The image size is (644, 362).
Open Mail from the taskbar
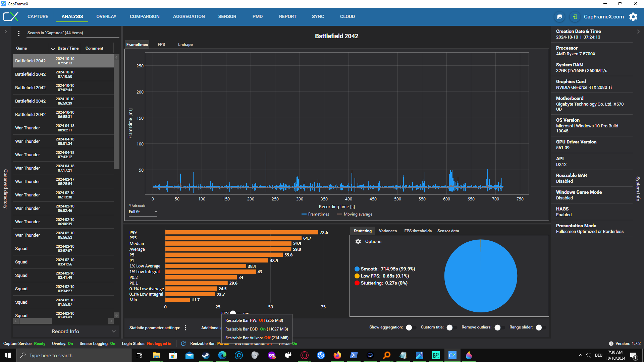tap(189, 355)
